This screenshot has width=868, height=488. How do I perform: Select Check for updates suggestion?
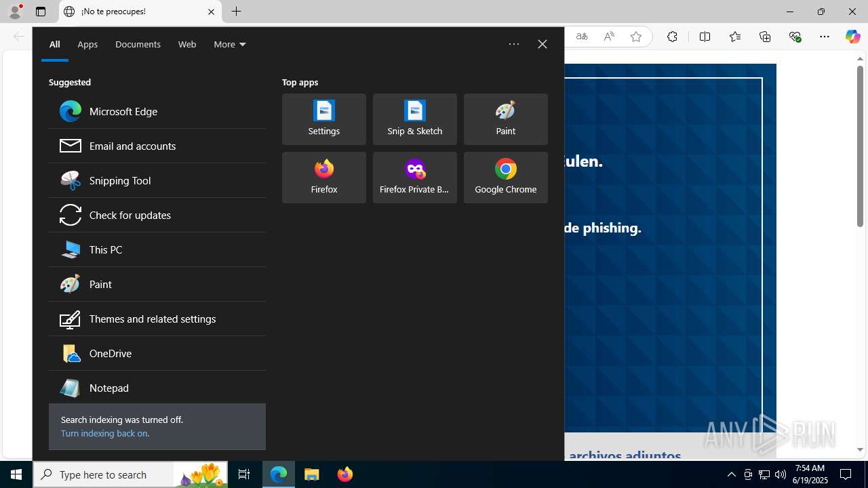point(157,215)
